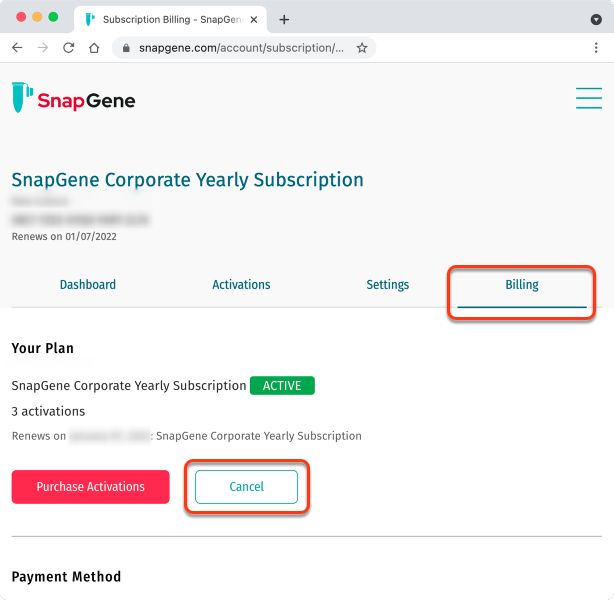The width and height of the screenshot is (614, 600).
Task: Click the Purchase Activations button
Action: 90,486
